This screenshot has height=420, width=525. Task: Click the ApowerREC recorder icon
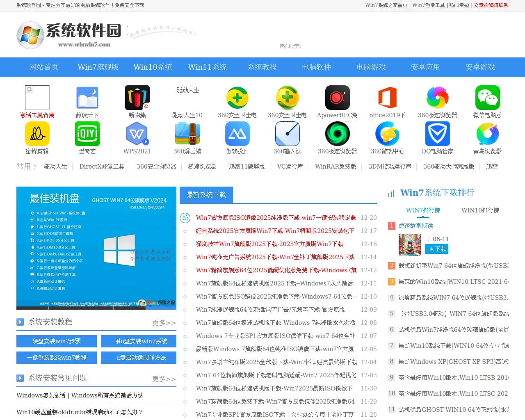[x=337, y=98]
